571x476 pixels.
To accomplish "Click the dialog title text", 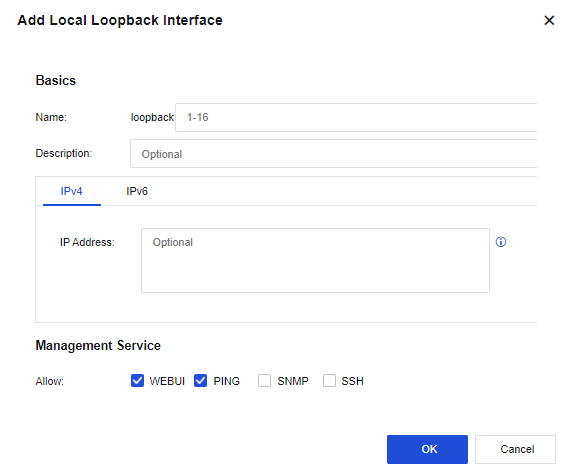I will tap(120, 20).
